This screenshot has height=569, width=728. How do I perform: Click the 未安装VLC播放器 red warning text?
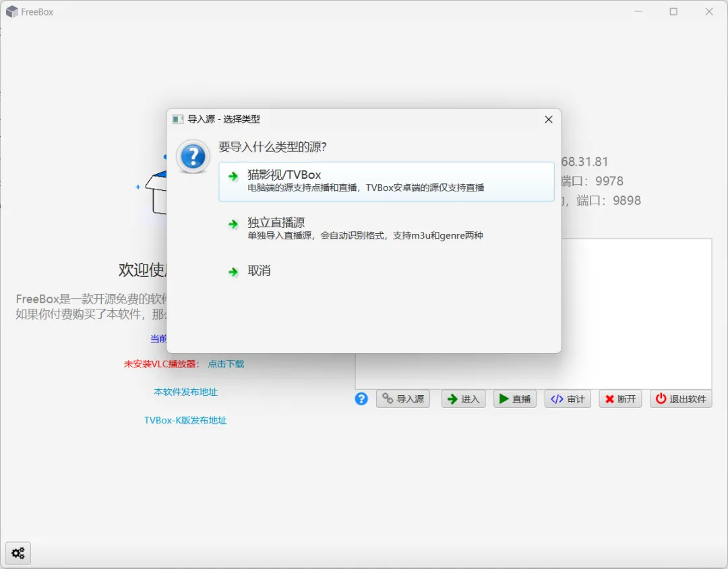pos(162,363)
